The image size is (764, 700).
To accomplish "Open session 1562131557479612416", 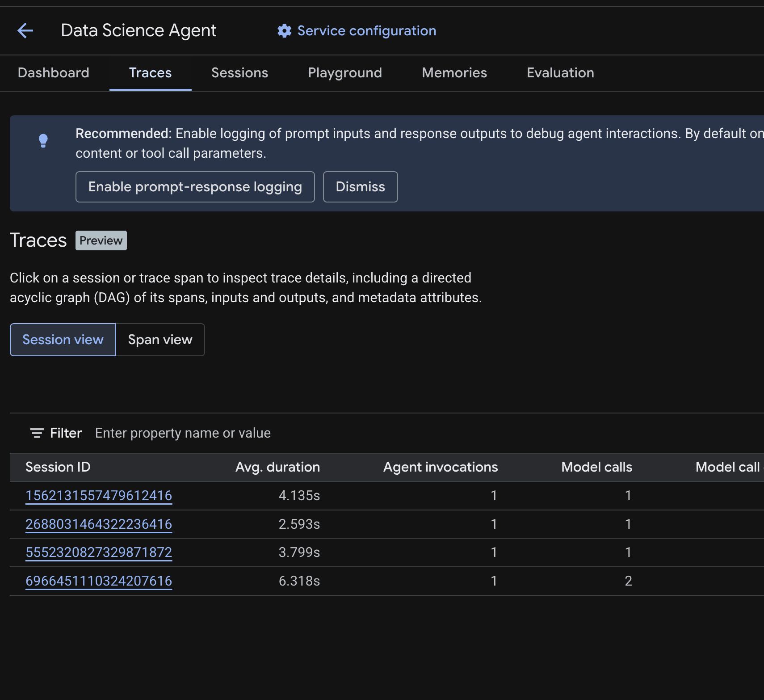I will pos(99,496).
